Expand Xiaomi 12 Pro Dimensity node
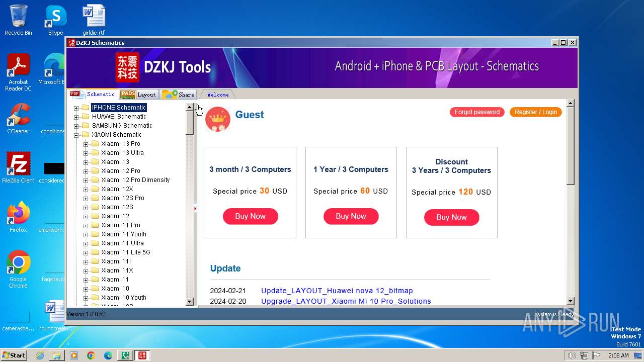 click(x=86, y=180)
